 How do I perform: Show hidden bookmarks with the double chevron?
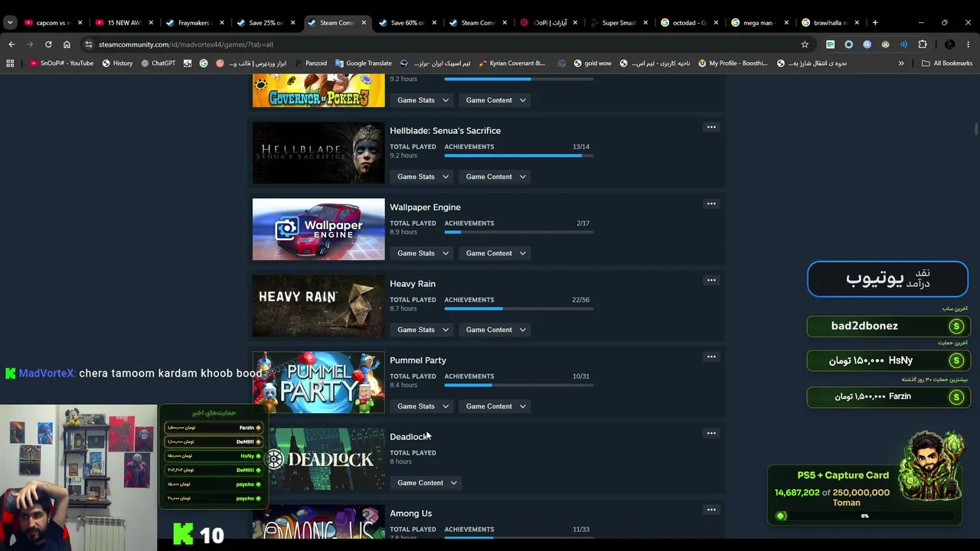pyautogui.click(x=901, y=64)
